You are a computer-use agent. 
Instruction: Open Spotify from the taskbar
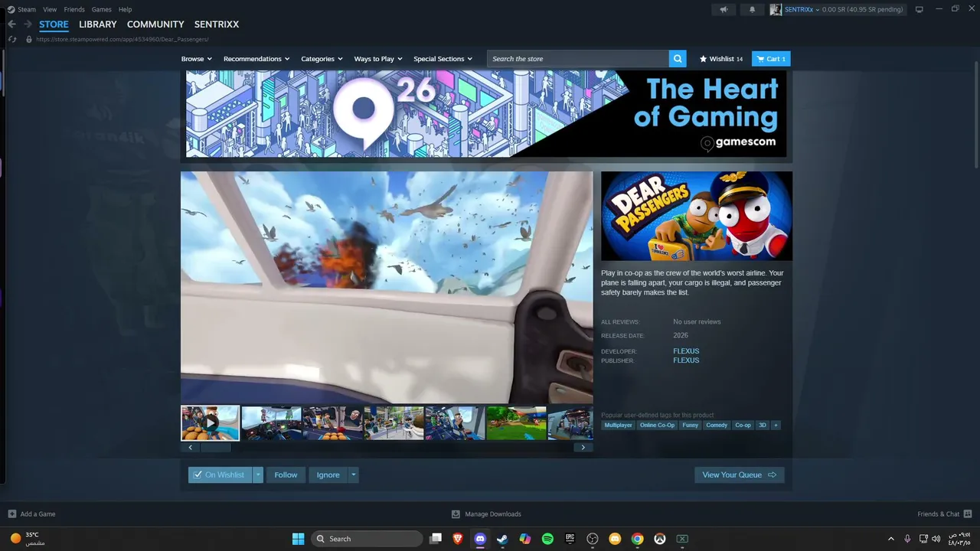click(x=547, y=539)
